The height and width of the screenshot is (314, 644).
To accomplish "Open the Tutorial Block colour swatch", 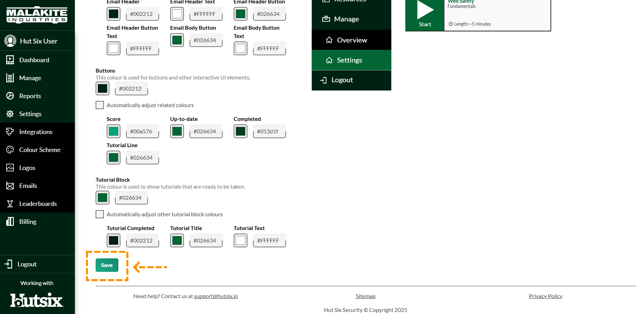I will (x=103, y=198).
